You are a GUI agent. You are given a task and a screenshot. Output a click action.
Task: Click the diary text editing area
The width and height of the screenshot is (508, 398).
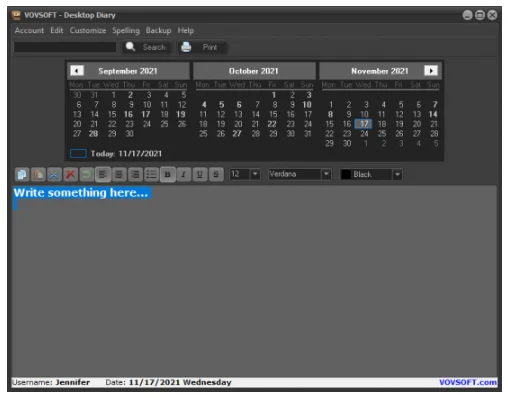pos(254,281)
